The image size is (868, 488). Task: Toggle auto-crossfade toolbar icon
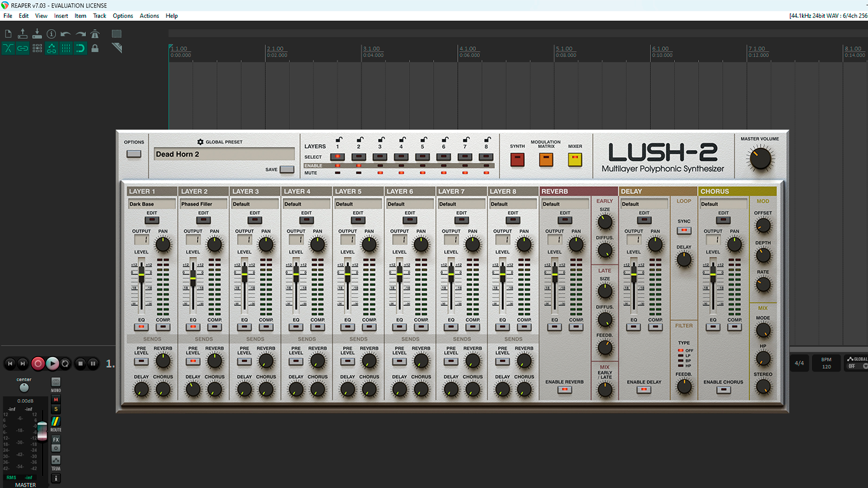pos(8,48)
